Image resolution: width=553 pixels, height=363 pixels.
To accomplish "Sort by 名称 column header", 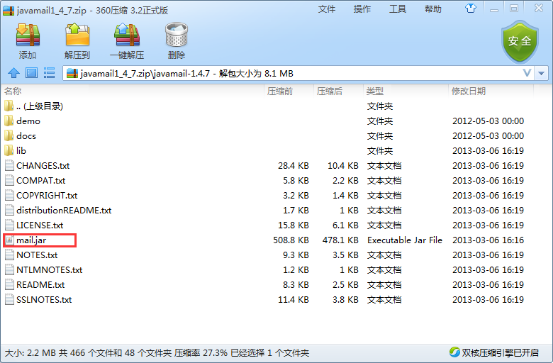I will [x=13, y=91].
